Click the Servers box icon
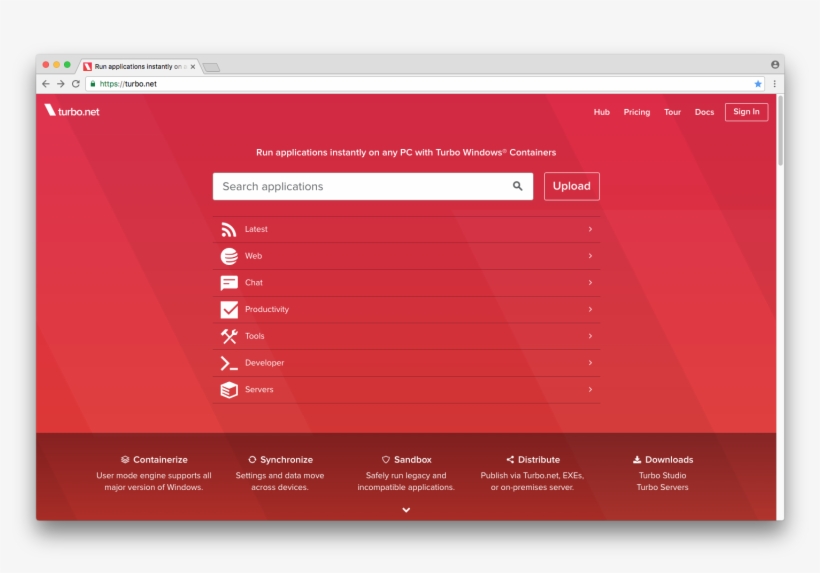This screenshot has width=820, height=573. tap(229, 389)
